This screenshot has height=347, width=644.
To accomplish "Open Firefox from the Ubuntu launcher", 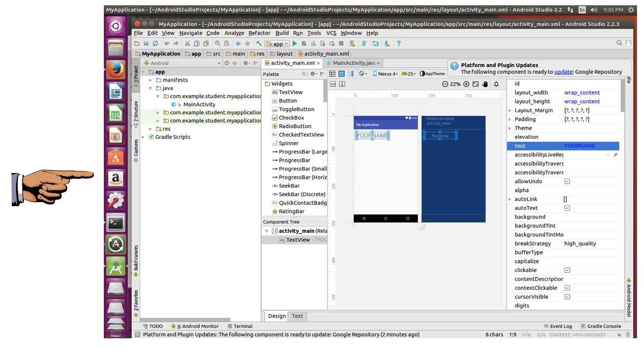I will coord(116,70).
